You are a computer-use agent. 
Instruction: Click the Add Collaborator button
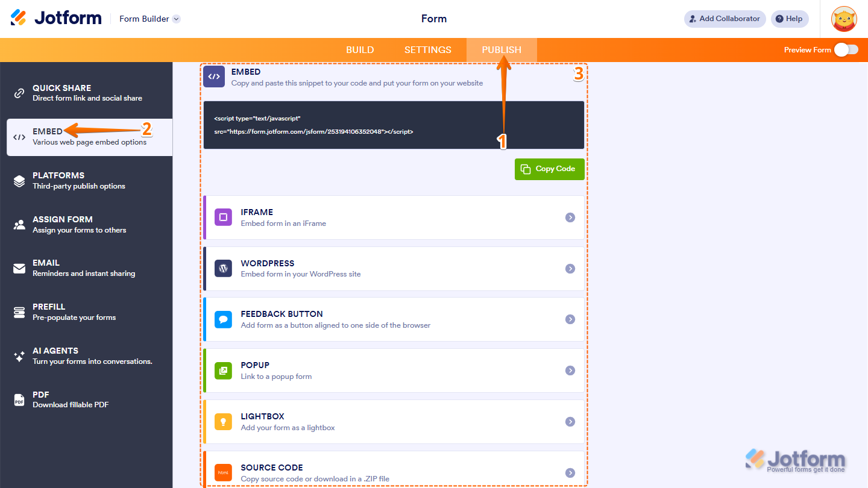point(724,19)
